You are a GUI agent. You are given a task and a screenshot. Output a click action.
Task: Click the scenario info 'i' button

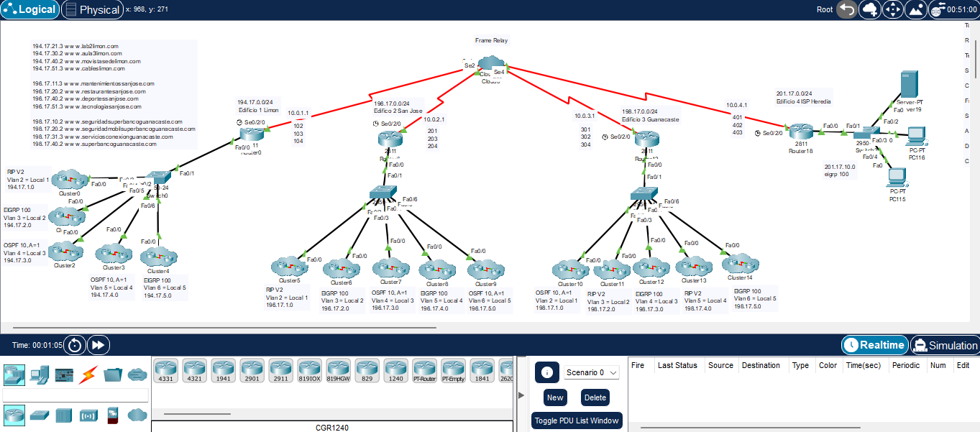click(547, 372)
